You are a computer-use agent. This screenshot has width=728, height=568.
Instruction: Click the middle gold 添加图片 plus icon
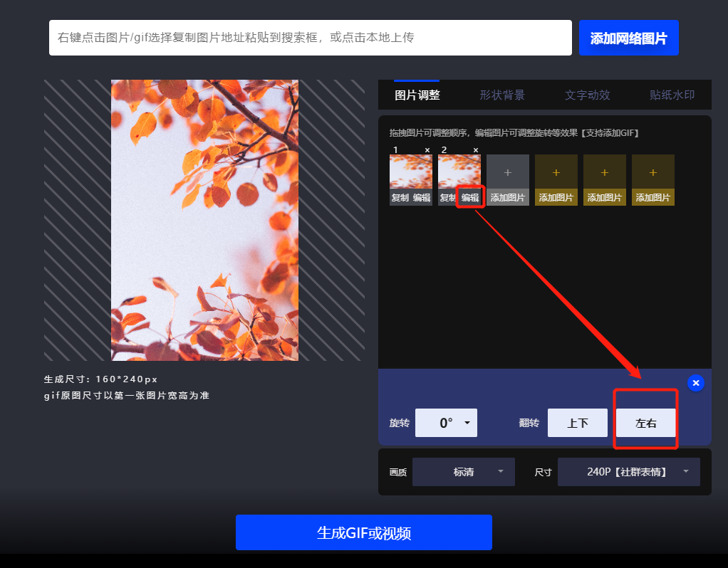[604, 172]
